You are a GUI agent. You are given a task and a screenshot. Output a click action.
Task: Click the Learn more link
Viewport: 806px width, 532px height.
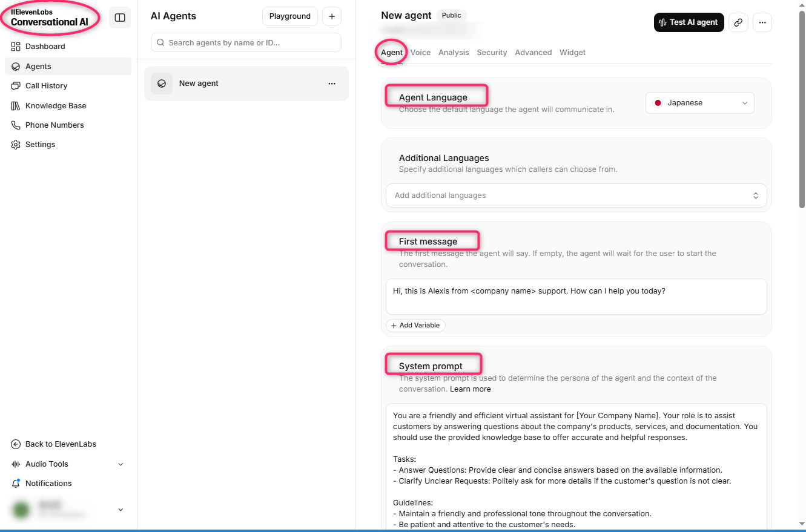(x=471, y=389)
